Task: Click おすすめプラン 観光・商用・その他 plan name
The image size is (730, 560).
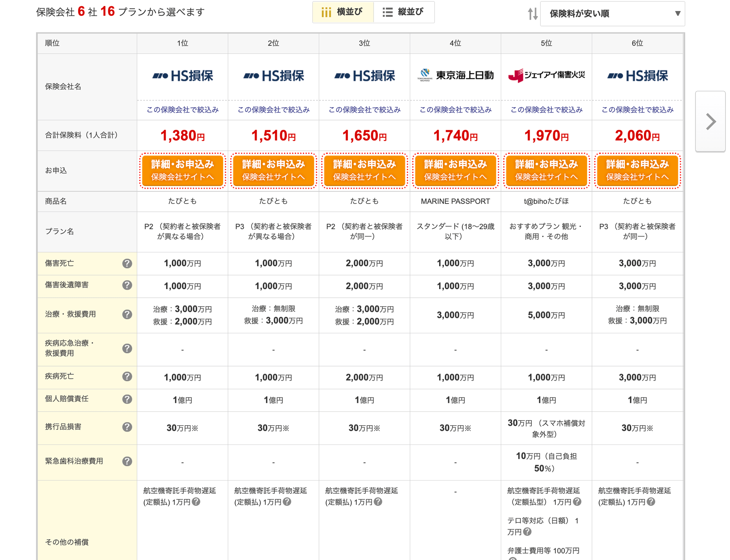Action: [546, 231]
